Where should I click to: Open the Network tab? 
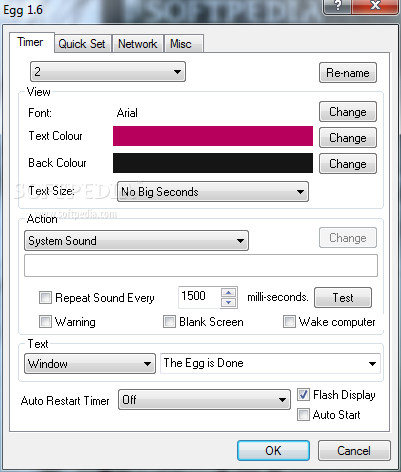coord(137,44)
